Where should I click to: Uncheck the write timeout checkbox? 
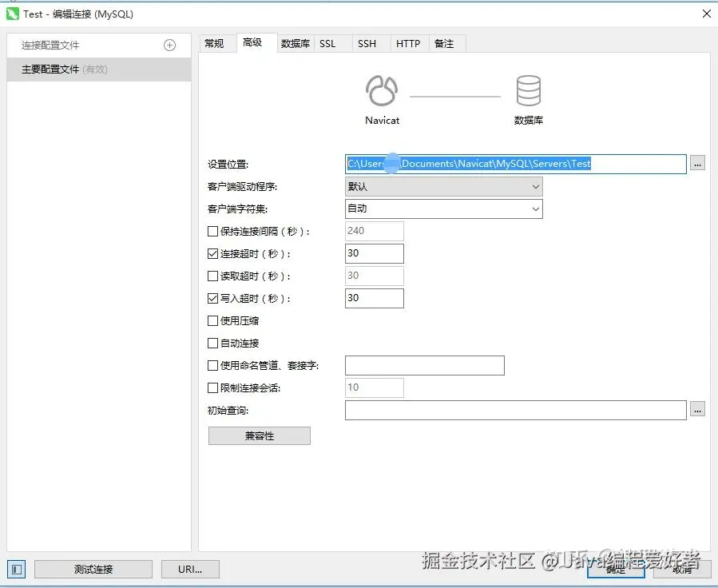(x=212, y=299)
